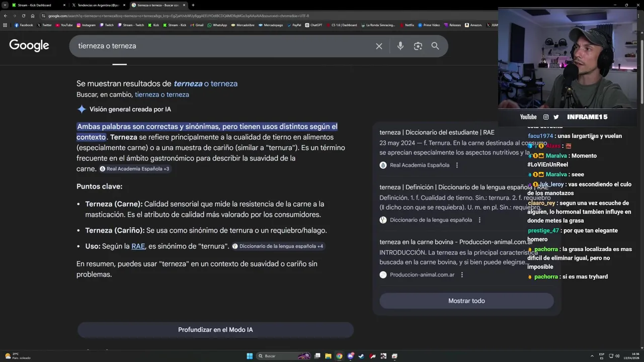Open the tab search dropdown arrow
The image size is (644, 362).
coord(5,5)
